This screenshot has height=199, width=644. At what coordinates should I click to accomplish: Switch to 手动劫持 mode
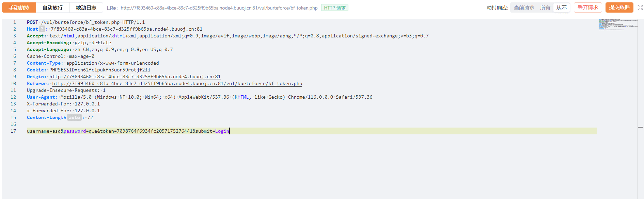[19, 8]
